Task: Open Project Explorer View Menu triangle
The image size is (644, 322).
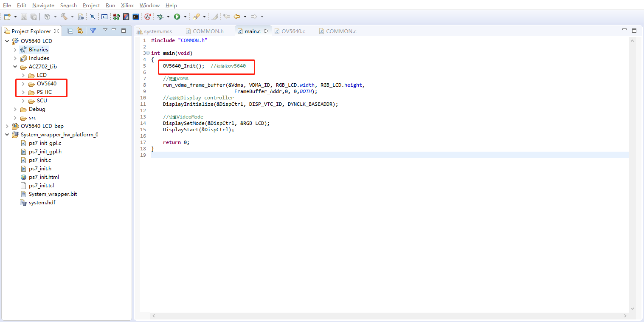Action: (x=105, y=29)
